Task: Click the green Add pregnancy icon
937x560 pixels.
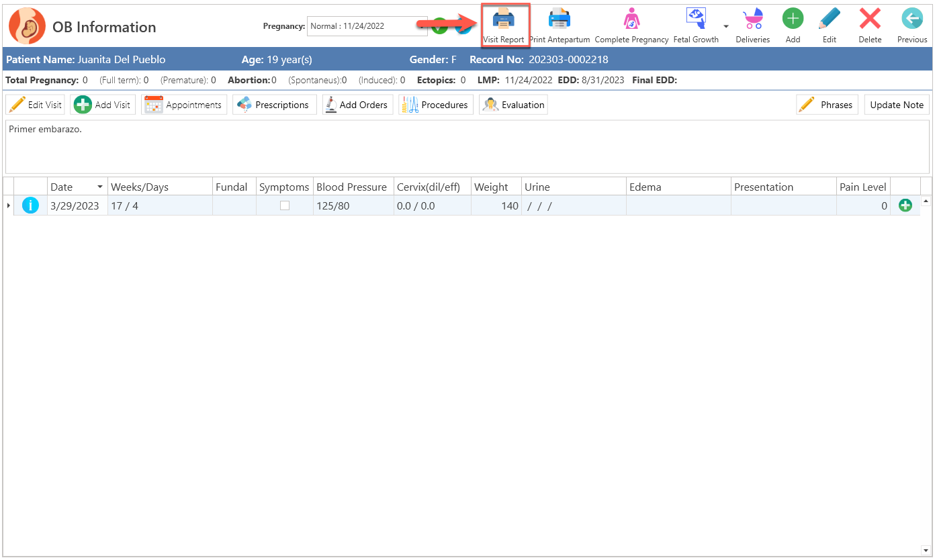Action: [x=793, y=19]
